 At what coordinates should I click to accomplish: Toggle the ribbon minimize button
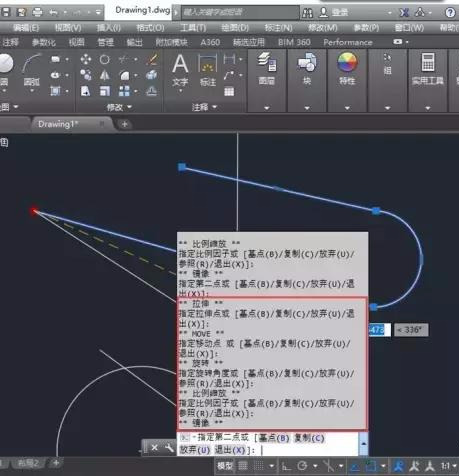tap(397, 42)
